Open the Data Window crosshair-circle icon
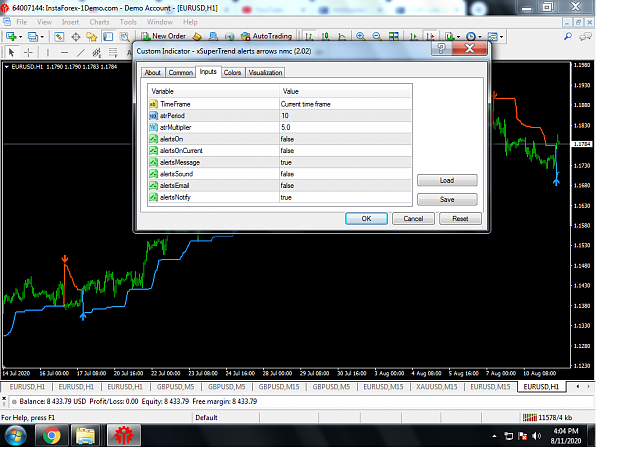This screenshot has width=625, height=469. coord(75,37)
